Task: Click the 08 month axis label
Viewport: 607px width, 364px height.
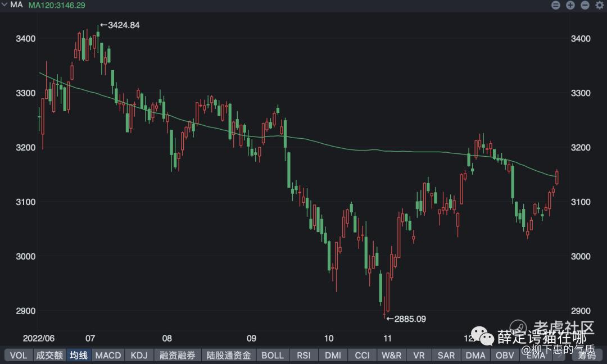Action: click(x=167, y=339)
